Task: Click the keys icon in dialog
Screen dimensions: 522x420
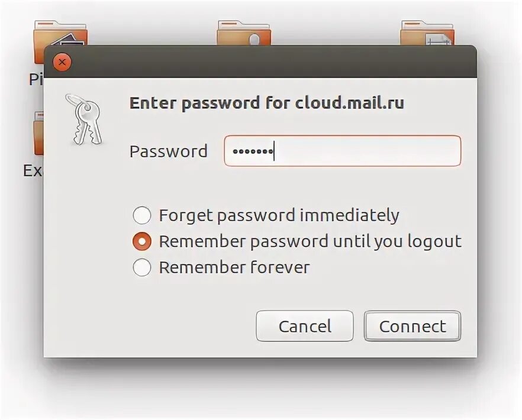Action: point(83,119)
